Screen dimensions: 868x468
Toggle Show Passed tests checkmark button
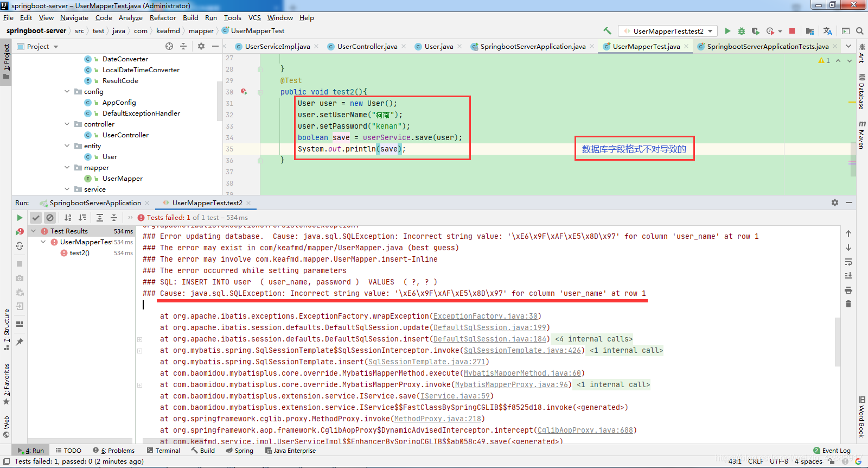click(x=36, y=218)
